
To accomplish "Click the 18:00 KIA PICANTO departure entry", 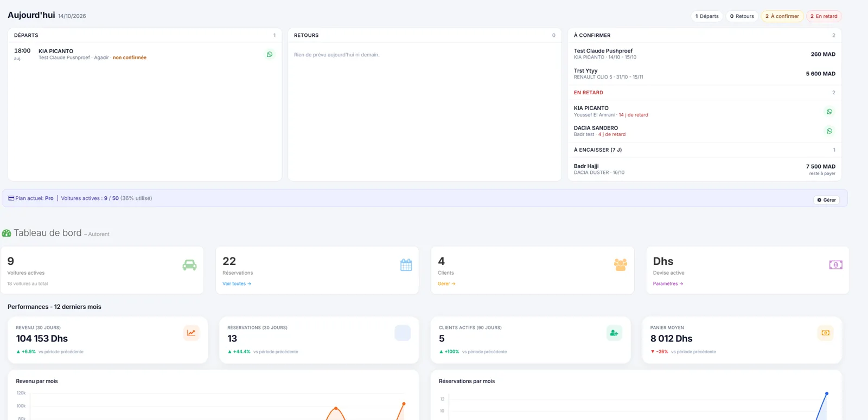I will pyautogui.click(x=145, y=54).
